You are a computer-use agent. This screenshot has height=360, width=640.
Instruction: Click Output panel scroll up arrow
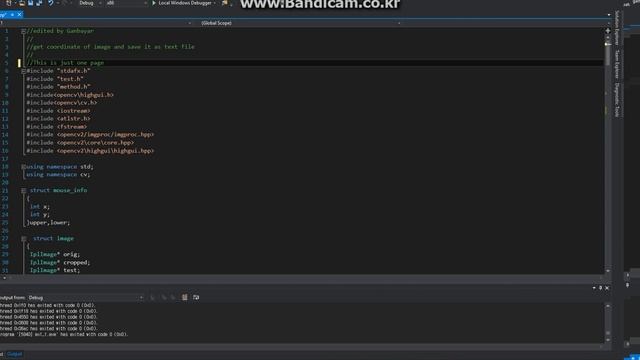click(x=607, y=306)
